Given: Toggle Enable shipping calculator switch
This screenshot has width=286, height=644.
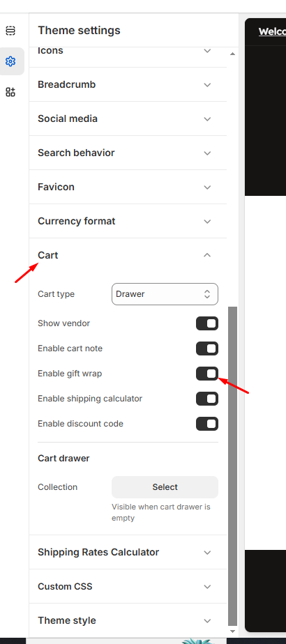Looking at the screenshot, I should [x=207, y=399].
